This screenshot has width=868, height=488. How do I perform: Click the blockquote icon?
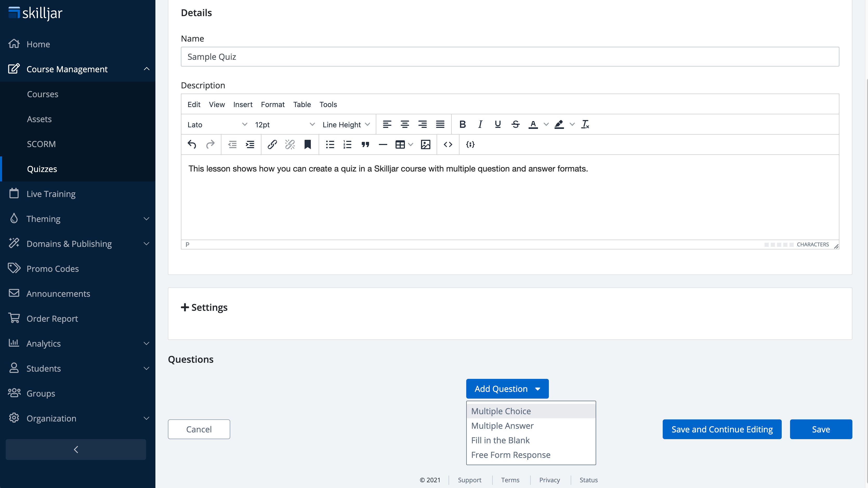[365, 144]
